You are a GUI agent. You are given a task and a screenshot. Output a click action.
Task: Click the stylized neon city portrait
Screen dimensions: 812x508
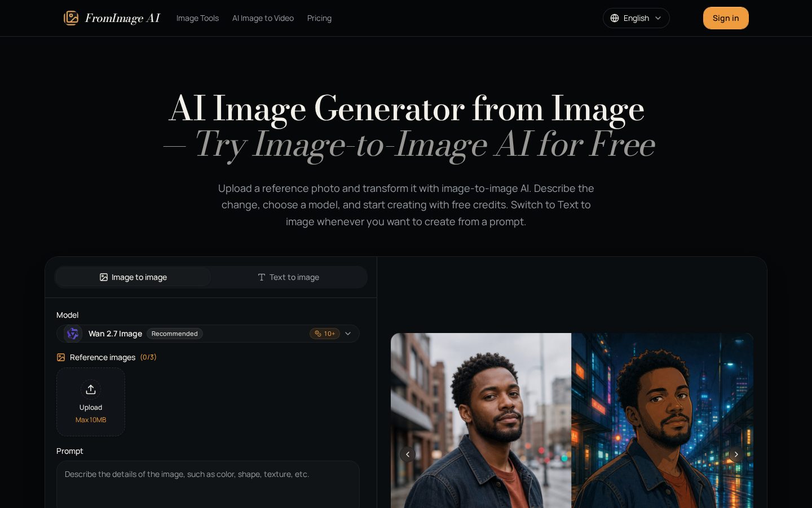tap(662, 421)
